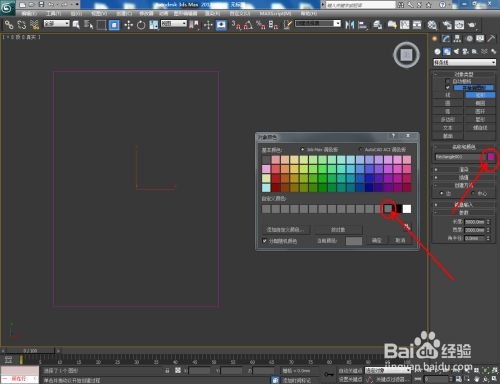Choose the 中心 creation method radio
Viewport: 500px width, 384px height.
(x=473, y=193)
